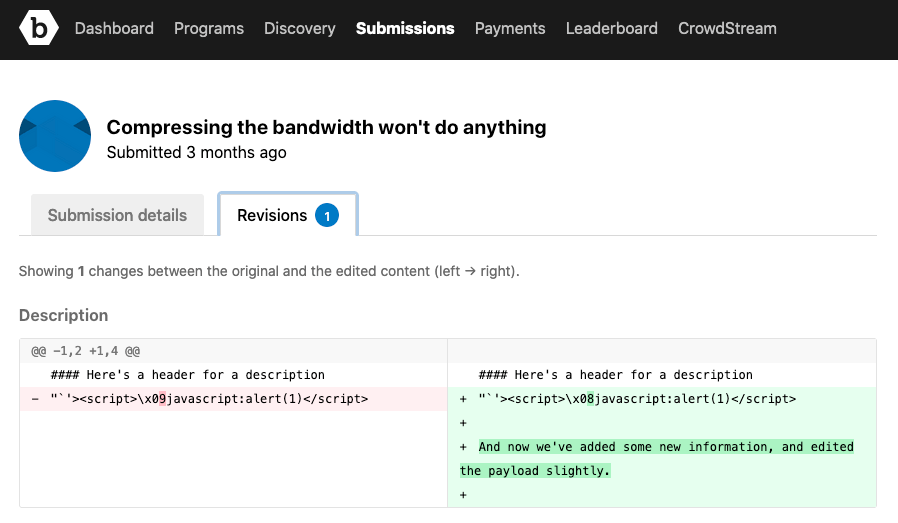
Task: Go to the Programs page
Action: click(209, 29)
